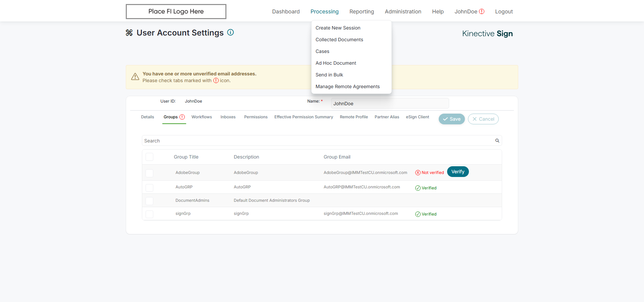Open Effective Permission Summary tab
Image resolution: width=644 pixels, height=302 pixels.
point(304,117)
